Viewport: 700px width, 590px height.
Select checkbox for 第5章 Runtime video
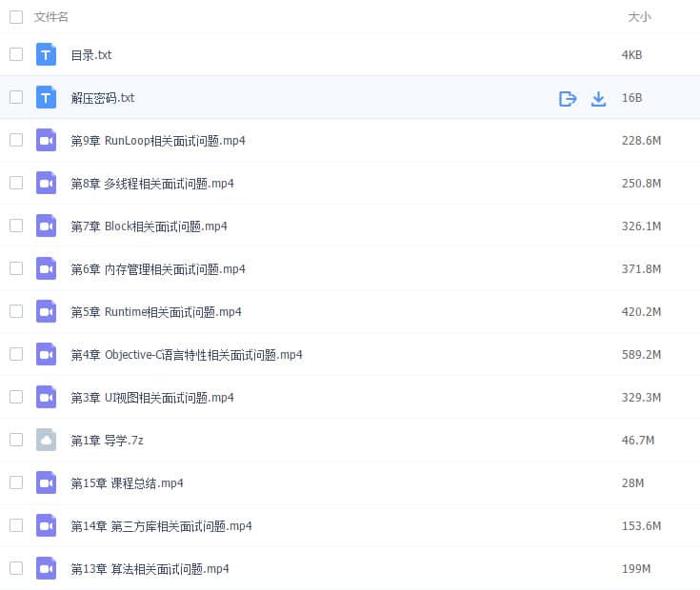16,311
